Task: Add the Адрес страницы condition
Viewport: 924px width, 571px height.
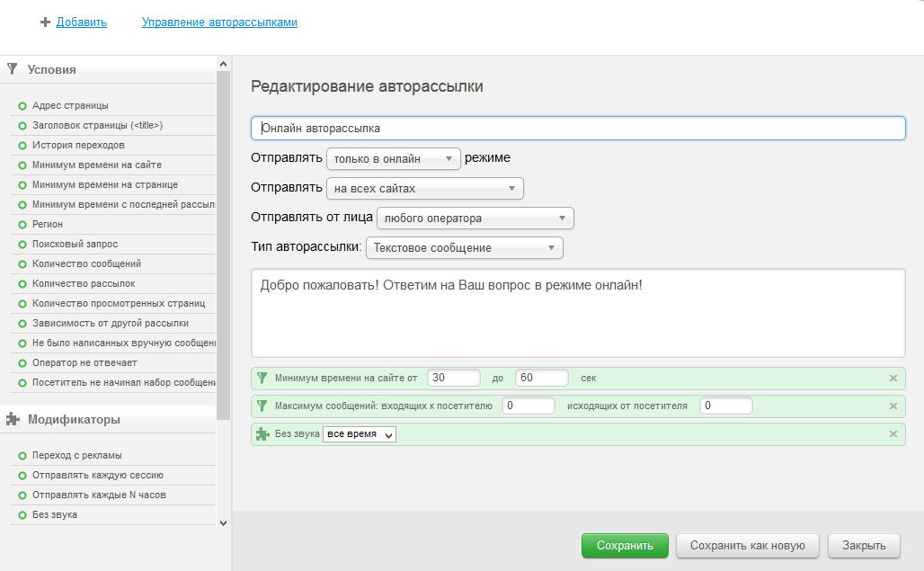Action: click(x=70, y=106)
